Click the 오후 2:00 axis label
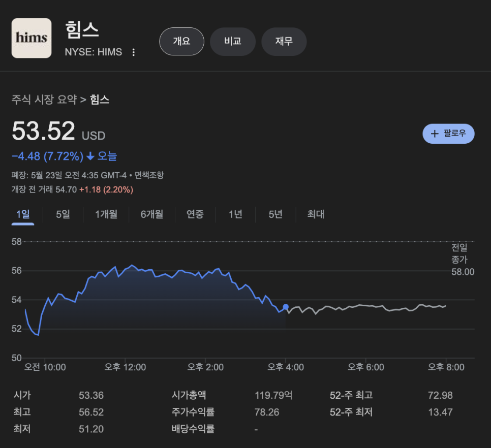 point(205,367)
